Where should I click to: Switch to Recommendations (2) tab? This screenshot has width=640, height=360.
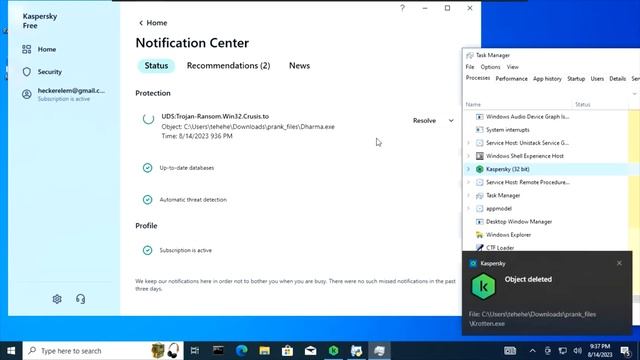pos(229,66)
